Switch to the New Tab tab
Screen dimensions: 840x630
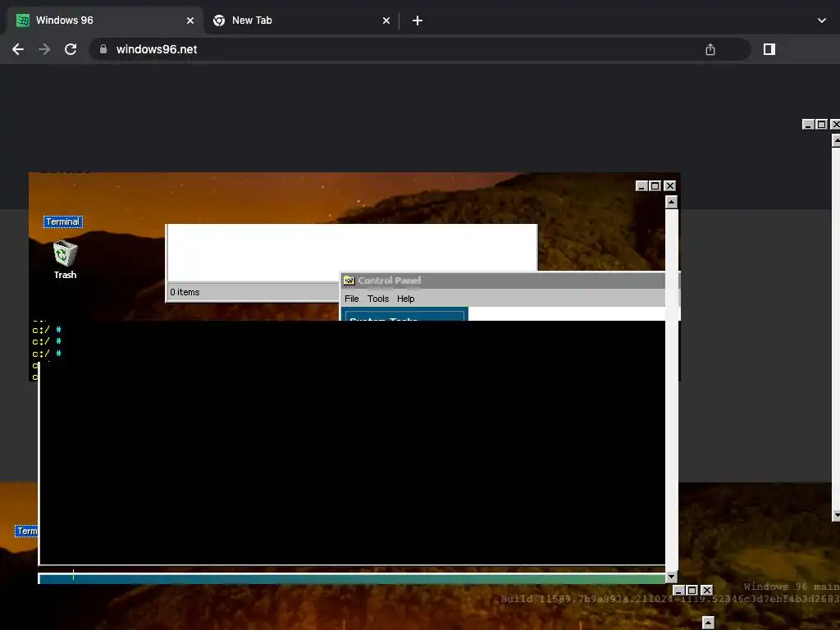(300, 21)
